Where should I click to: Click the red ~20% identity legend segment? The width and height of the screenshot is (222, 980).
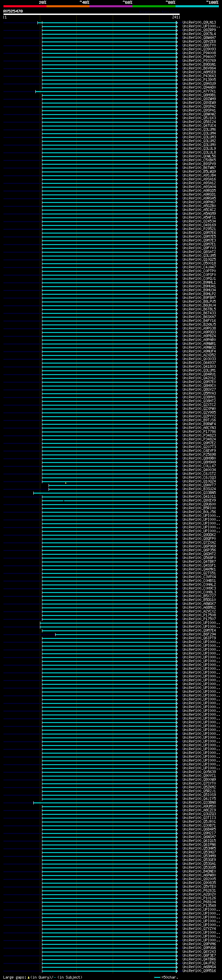pyautogui.click(x=25, y=6)
